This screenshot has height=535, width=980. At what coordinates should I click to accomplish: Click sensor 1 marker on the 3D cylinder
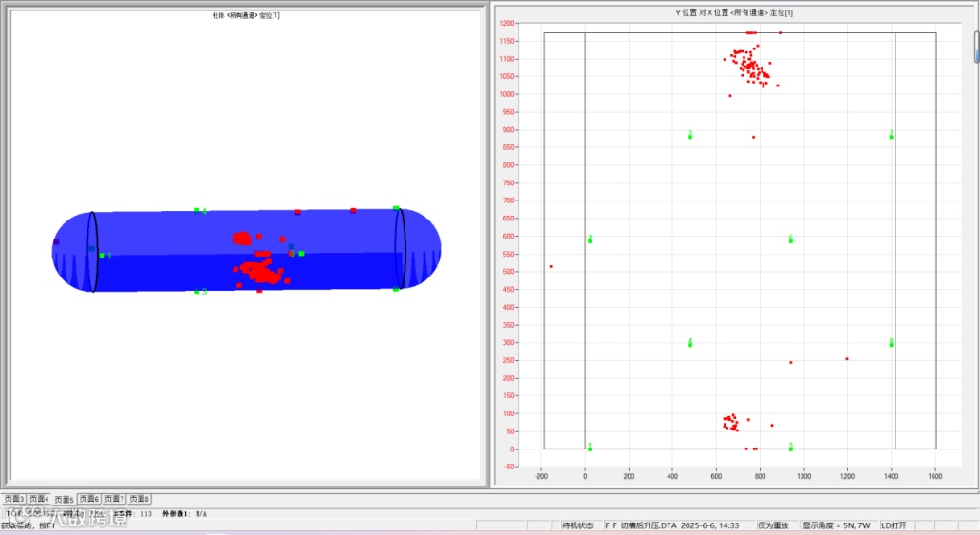tap(102, 256)
